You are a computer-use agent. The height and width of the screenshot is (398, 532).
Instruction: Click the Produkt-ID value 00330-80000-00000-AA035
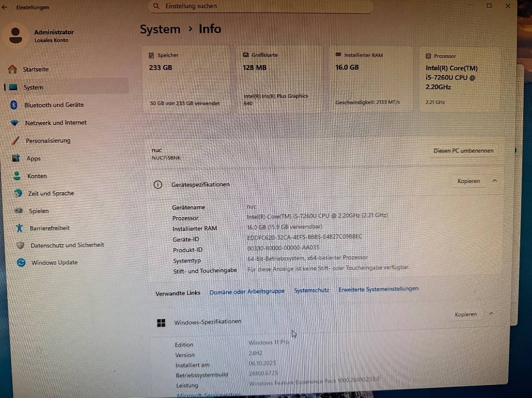[x=283, y=248]
